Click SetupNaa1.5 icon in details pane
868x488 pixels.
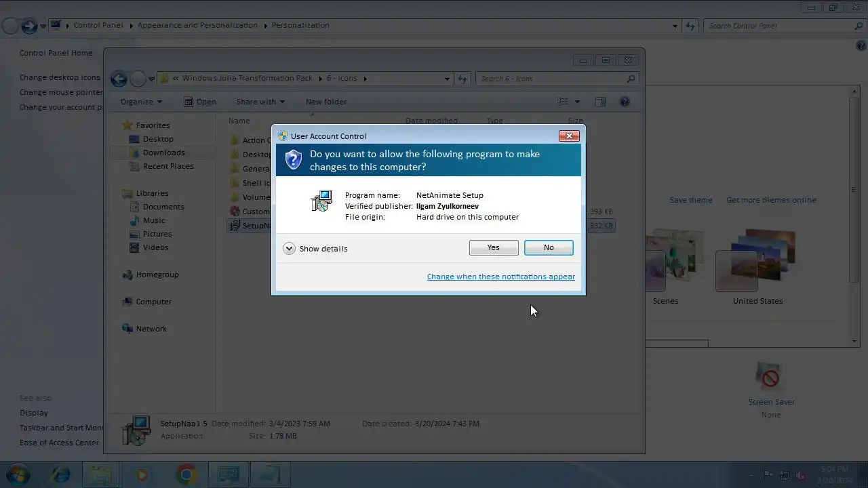[x=136, y=430]
